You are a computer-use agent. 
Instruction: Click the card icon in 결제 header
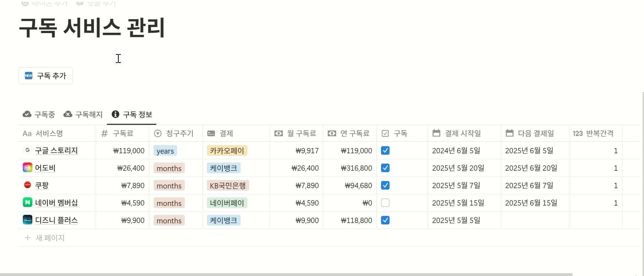click(211, 134)
